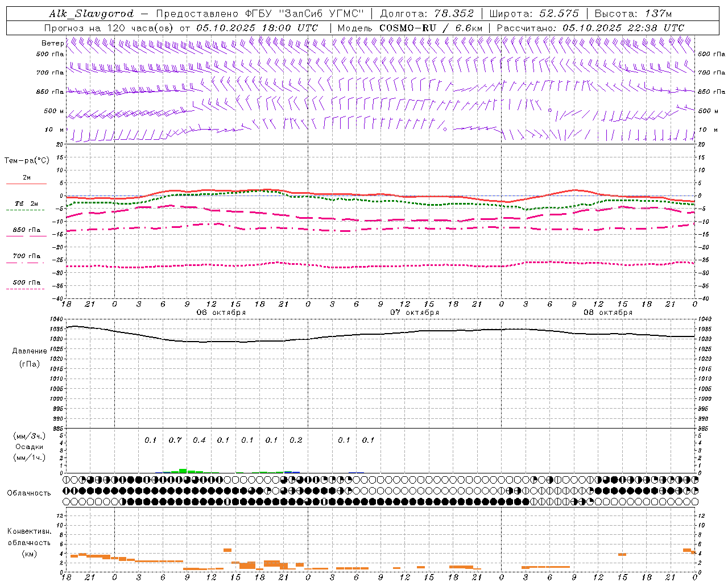Click the (мм/1ч.) precipitation unit label

click(x=30, y=458)
